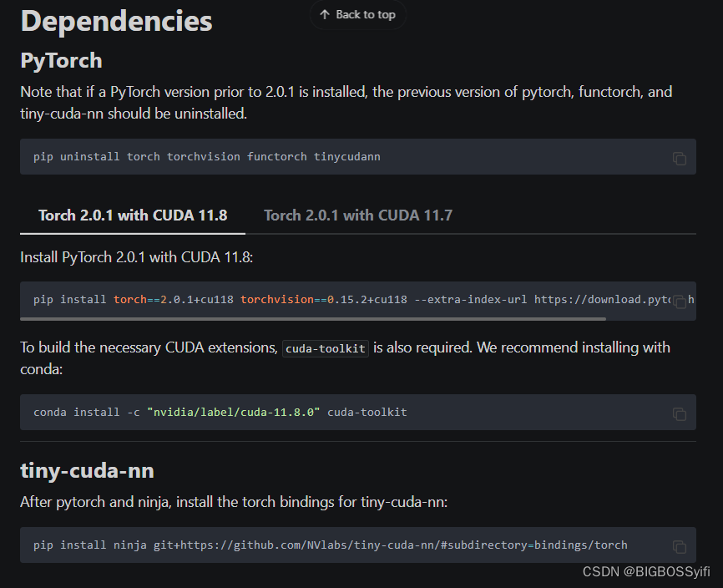The width and height of the screenshot is (723, 588).
Task: Switch to Torch 2.0.1 with CUDA 11.7 tab
Action: 358,215
